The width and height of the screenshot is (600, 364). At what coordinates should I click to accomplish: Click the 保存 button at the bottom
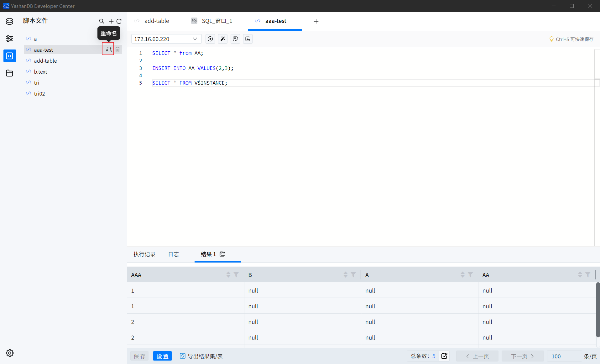click(x=139, y=356)
